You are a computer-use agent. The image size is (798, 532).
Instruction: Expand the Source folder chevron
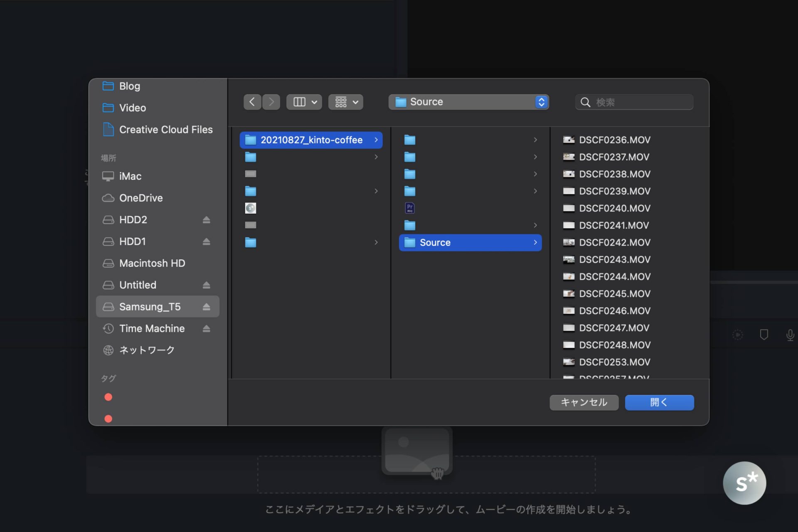[535, 242]
